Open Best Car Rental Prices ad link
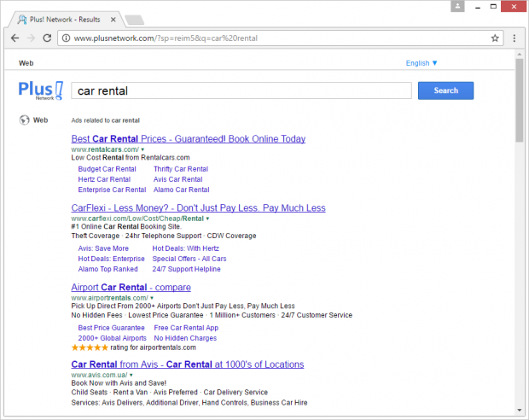529x420 pixels. coord(189,139)
